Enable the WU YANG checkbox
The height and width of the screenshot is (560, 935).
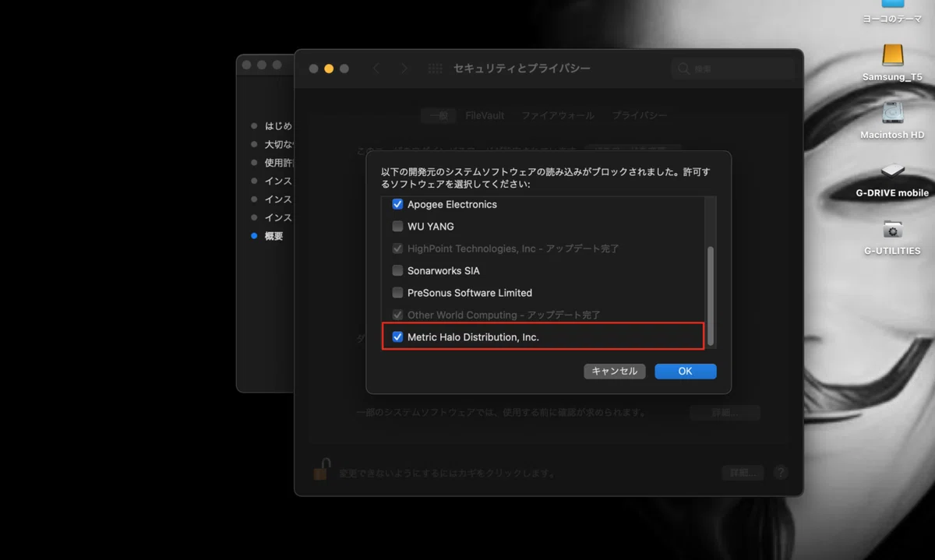coord(397,226)
